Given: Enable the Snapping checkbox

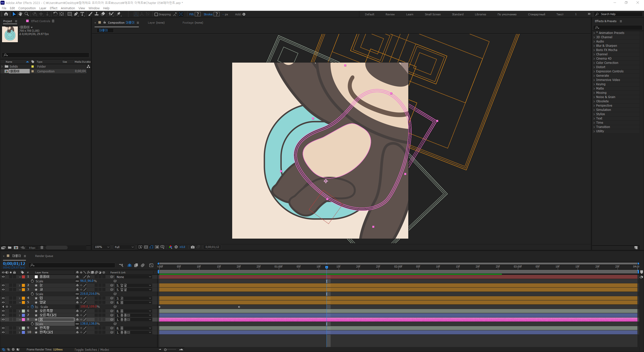Looking at the screenshot, I should coord(156,14).
